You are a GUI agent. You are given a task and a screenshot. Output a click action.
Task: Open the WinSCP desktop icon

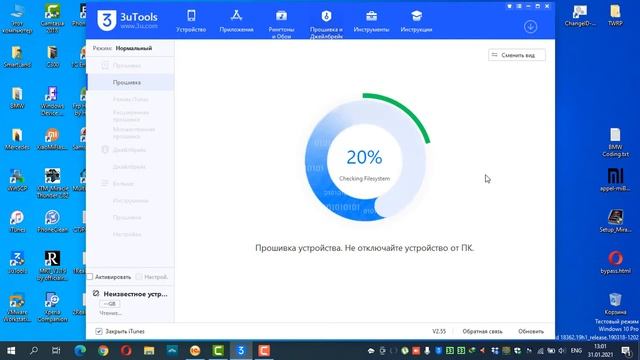17,180
